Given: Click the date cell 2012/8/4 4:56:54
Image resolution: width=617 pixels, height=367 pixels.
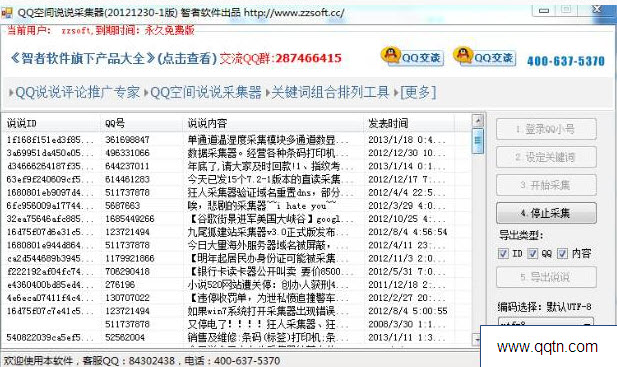Looking at the screenshot, I should tap(408, 232).
